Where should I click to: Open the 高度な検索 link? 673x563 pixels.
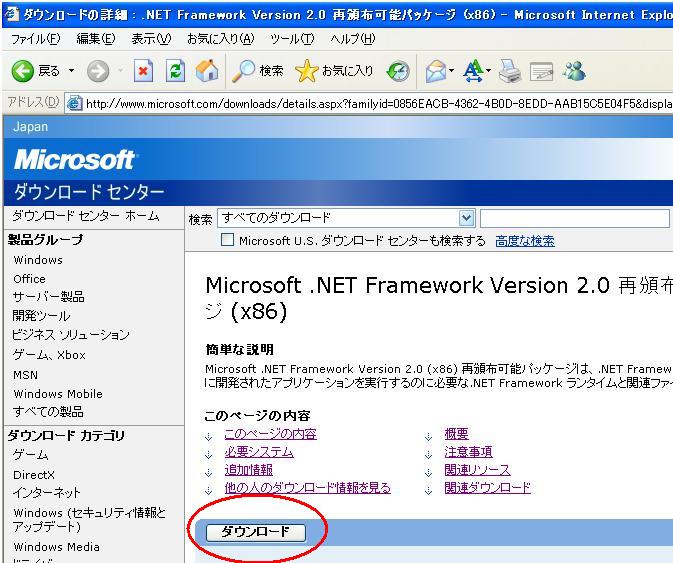[x=524, y=241]
